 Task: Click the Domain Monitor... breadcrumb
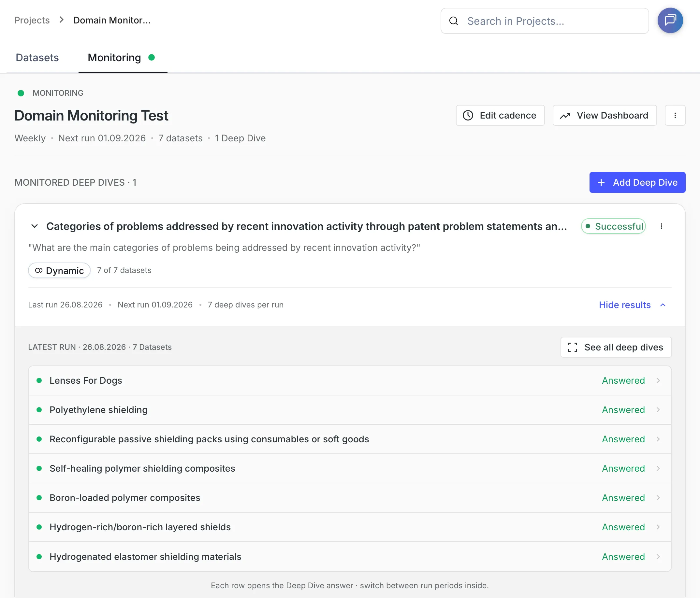pyautogui.click(x=112, y=20)
